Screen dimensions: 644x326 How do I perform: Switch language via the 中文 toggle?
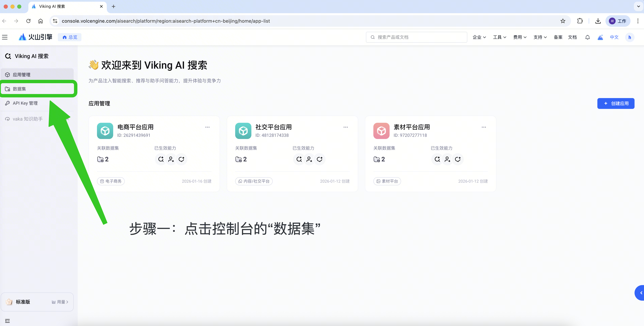tap(614, 37)
